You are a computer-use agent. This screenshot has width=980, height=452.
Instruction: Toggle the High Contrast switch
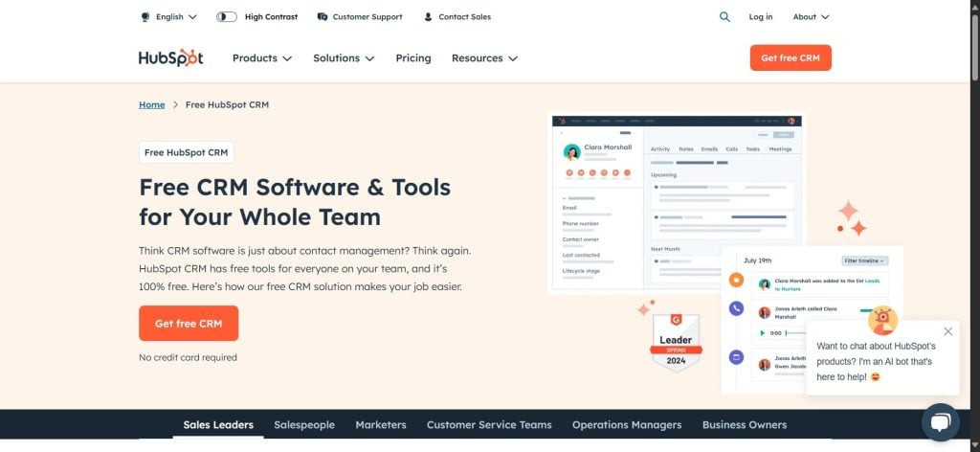pyautogui.click(x=227, y=17)
